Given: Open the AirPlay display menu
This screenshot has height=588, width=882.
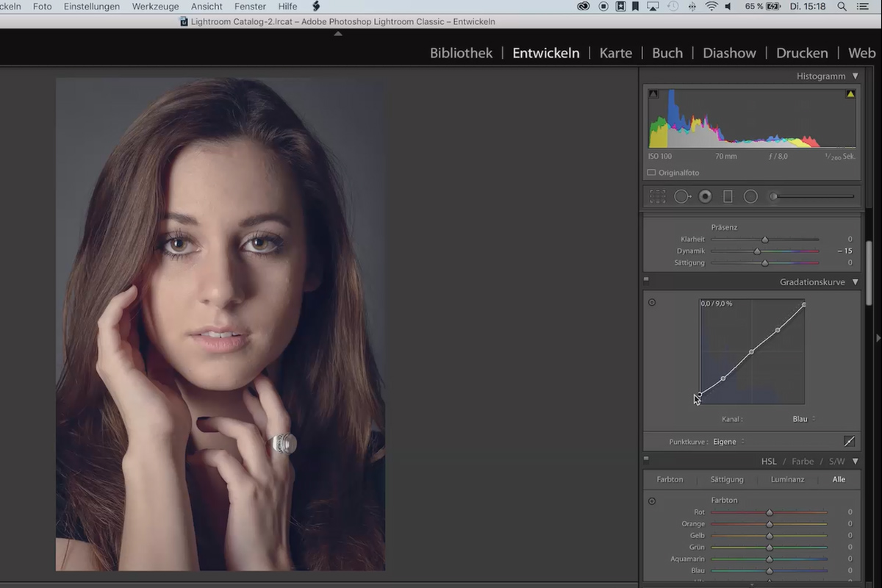Looking at the screenshot, I should [653, 7].
